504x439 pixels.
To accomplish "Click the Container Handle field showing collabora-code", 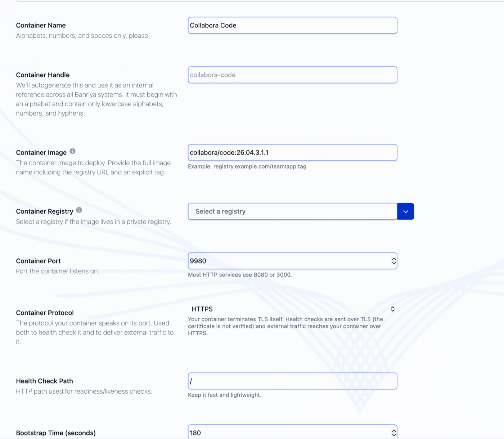I will pyautogui.click(x=292, y=75).
